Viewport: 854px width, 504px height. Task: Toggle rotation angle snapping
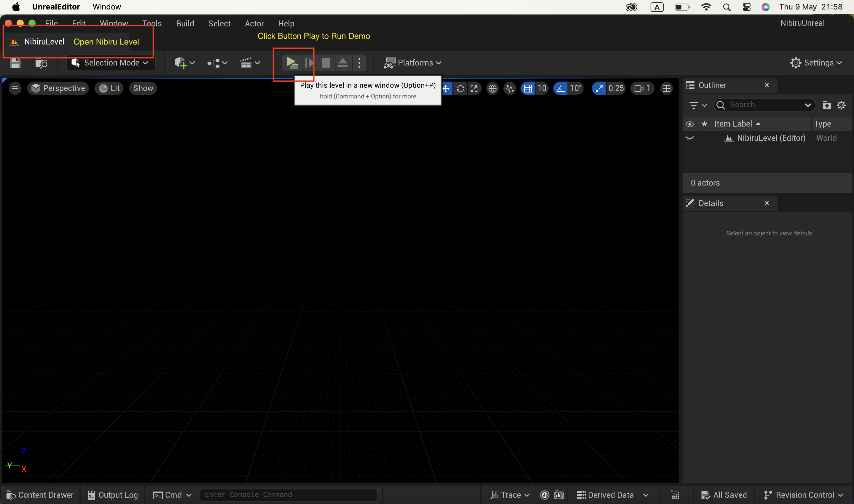pyautogui.click(x=560, y=89)
